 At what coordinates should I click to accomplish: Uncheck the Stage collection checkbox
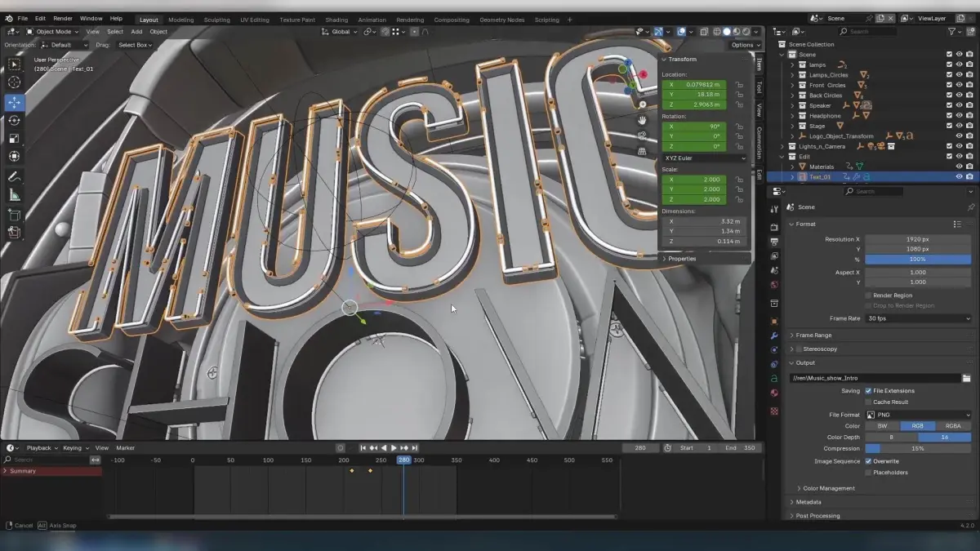(x=949, y=126)
